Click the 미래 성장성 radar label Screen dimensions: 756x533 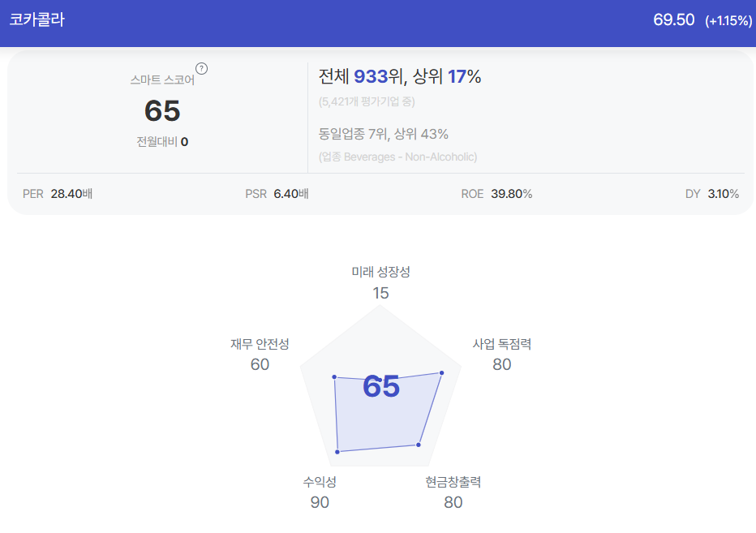381,272
